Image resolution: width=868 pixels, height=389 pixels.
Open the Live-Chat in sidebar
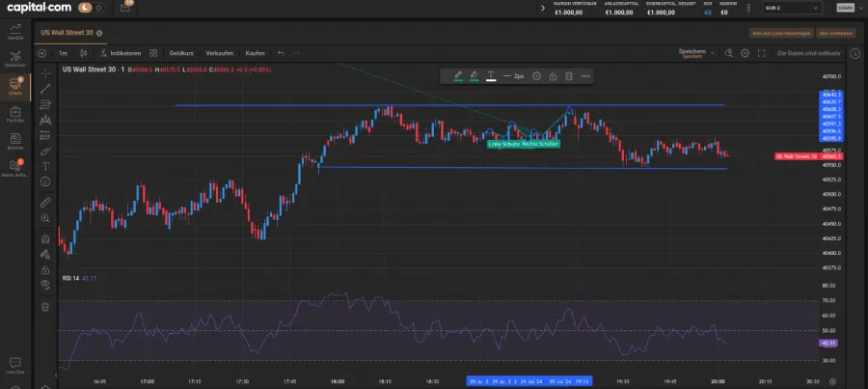point(14,366)
